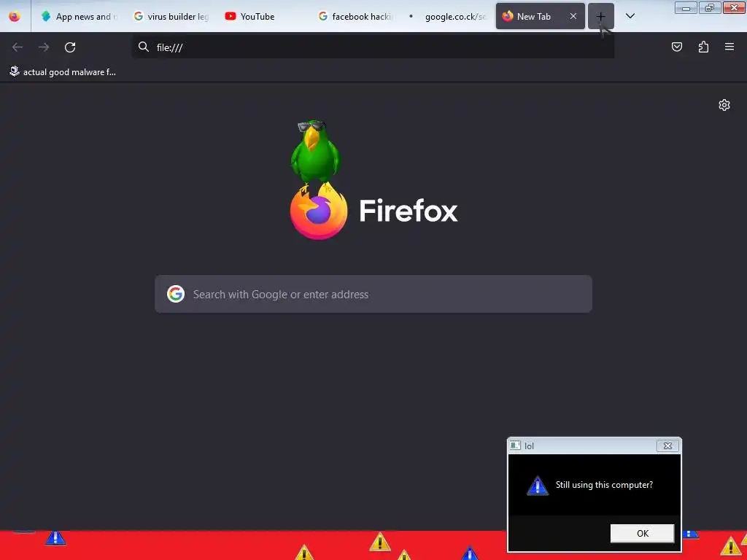Close the lol dialog
The width and height of the screenshot is (747, 560).
(667, 446)
